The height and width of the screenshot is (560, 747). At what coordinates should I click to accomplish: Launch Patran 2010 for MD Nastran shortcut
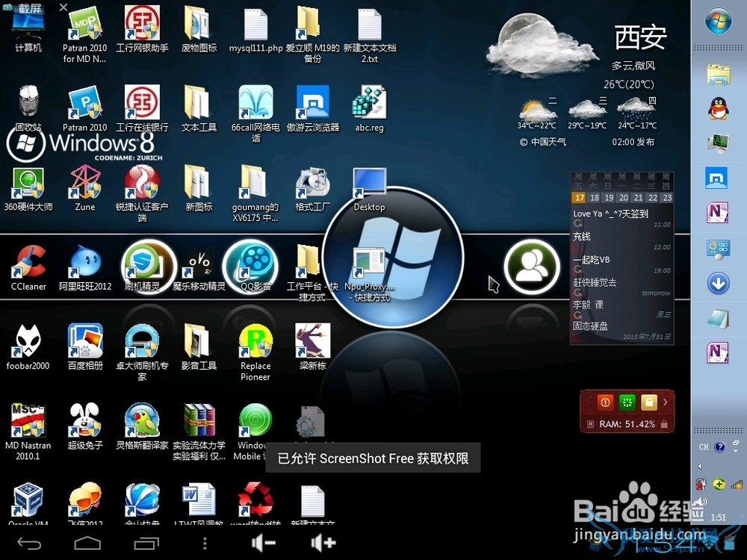pyautogui.click(x=84, y=35)
